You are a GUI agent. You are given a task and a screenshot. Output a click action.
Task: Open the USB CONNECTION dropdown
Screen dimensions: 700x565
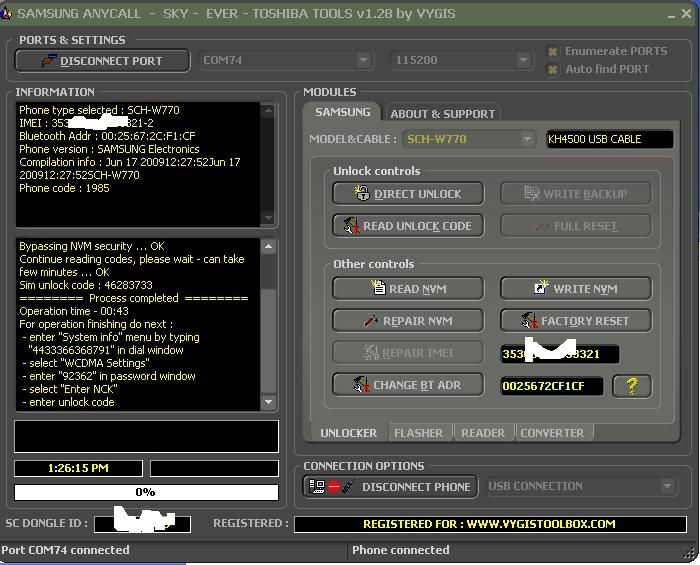pos(667,486)
